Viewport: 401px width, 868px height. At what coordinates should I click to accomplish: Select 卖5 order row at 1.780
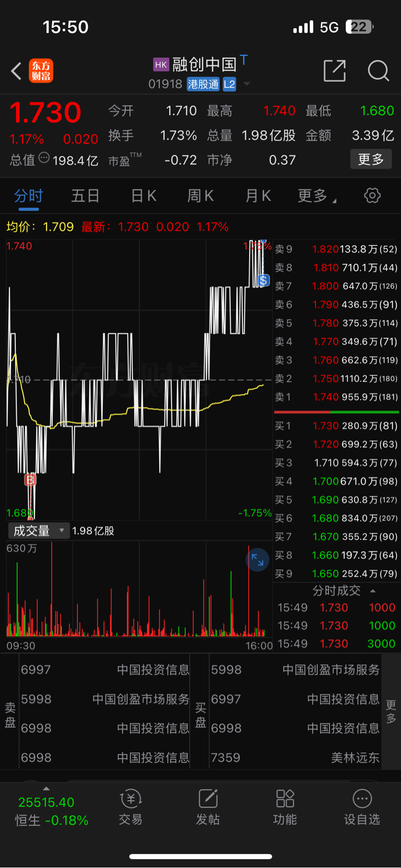336,323
